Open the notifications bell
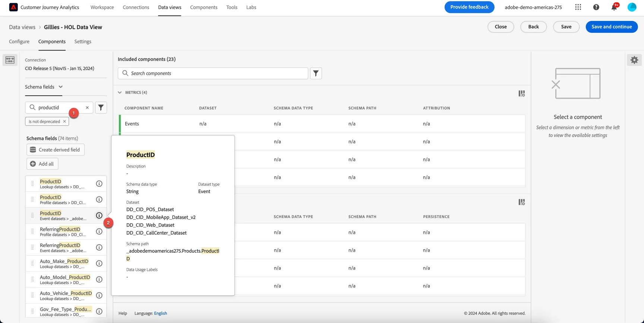Screen dimensions: 644x323 pyautogui.click(x=614, y=7)
